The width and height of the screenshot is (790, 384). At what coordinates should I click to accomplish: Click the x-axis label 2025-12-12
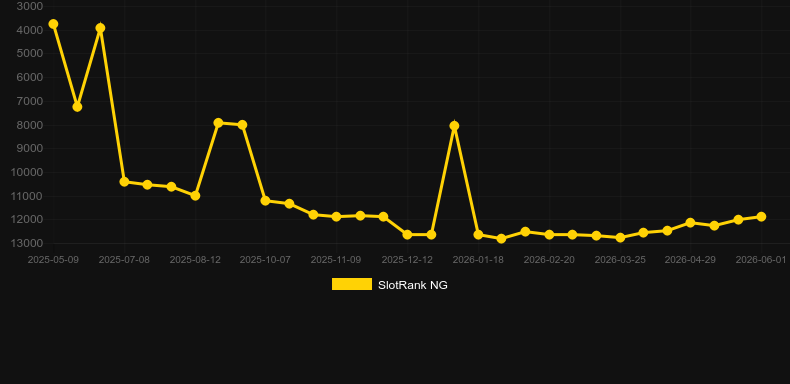tap(407, 260)
